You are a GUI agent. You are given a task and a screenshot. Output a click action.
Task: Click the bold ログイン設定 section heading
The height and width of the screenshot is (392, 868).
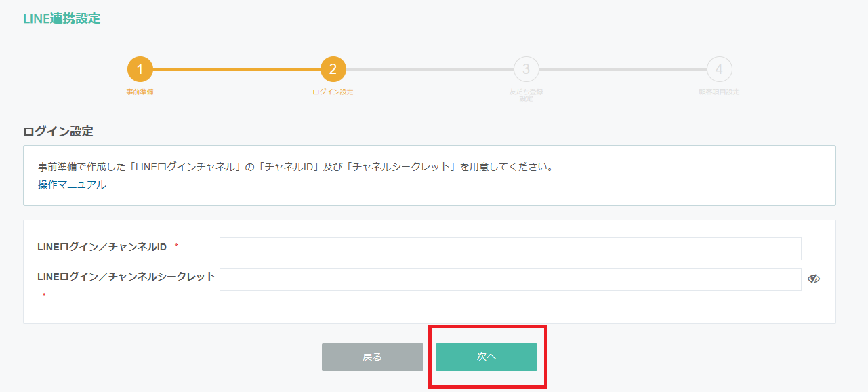[58, 131]
